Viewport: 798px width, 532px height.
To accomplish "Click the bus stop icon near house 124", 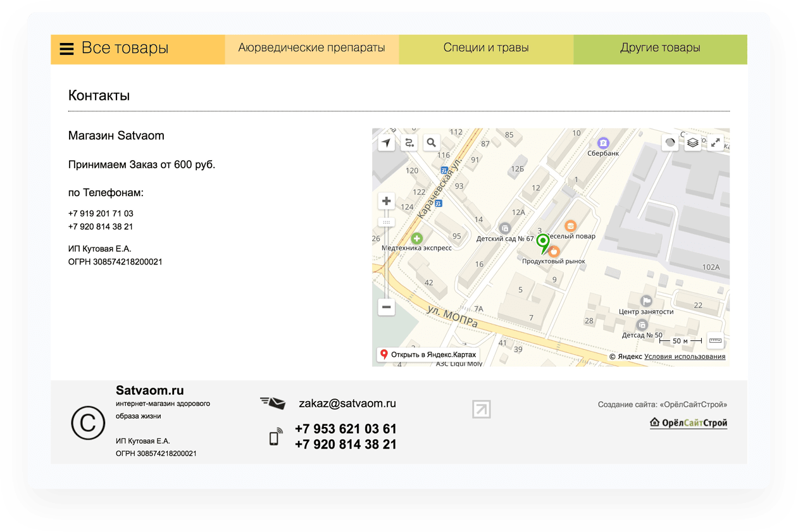I will pos(438,204).
